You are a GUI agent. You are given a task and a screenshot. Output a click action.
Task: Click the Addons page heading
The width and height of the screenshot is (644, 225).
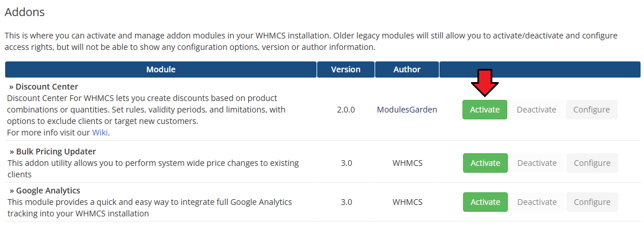tap(25, 12)
